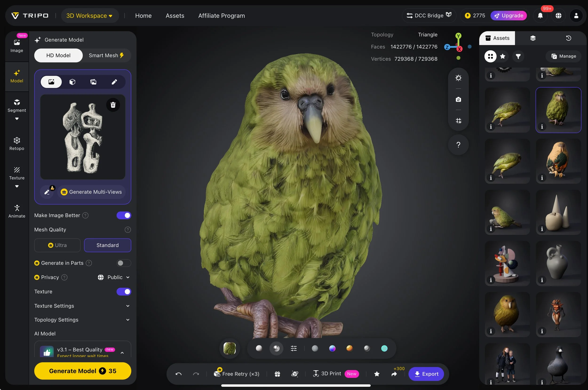Viewport: 588px width, 390px height.
Task: Enable Generate in Parts toggle
Action: click(x=123, y=263)
